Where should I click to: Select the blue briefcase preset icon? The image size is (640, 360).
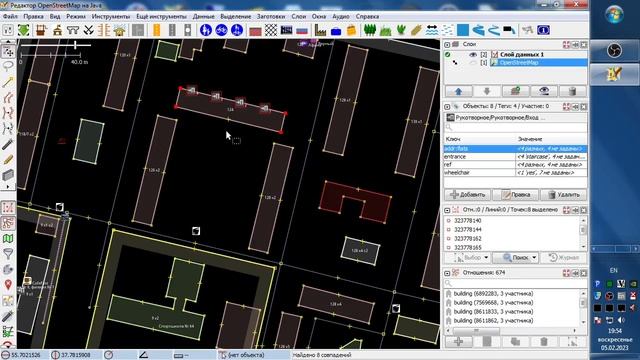336,30
